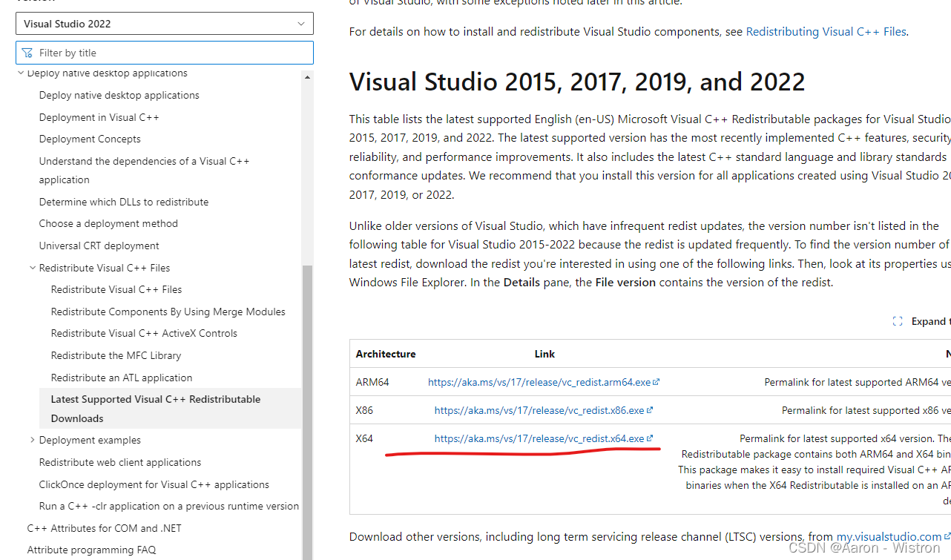
Task: Click the table of contents scrollbar thumb
Action: [307, 412]
